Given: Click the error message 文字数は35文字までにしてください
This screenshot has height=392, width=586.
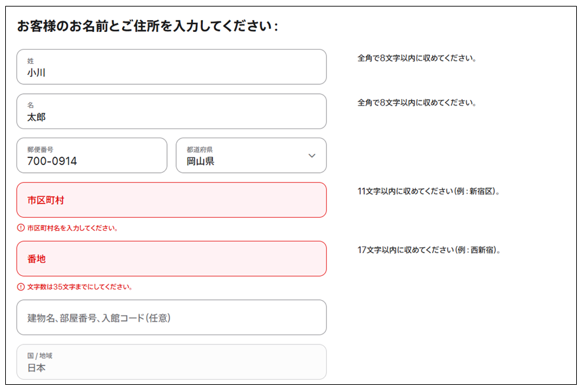Looking at the screenshot, I should tap(80, 286).
